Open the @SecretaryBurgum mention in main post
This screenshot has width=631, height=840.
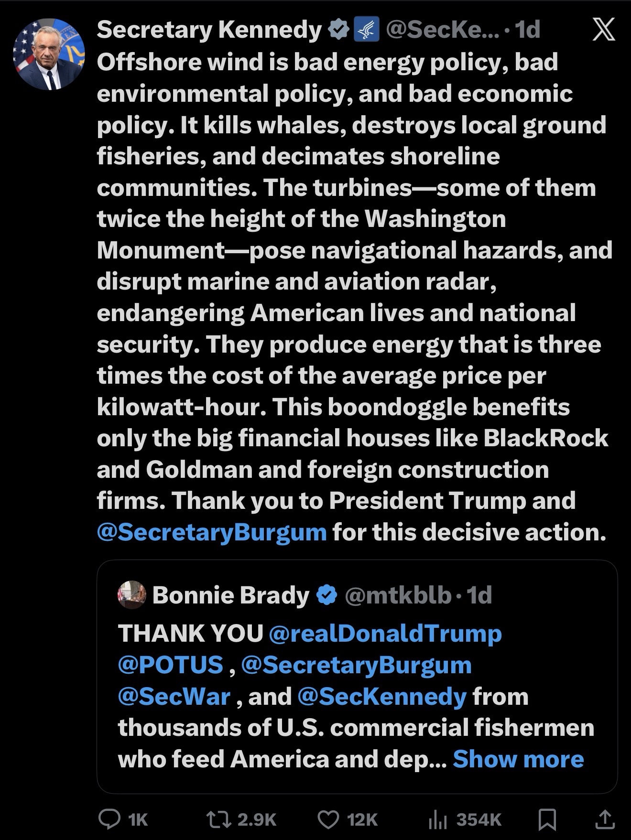(x=212, y=532)
